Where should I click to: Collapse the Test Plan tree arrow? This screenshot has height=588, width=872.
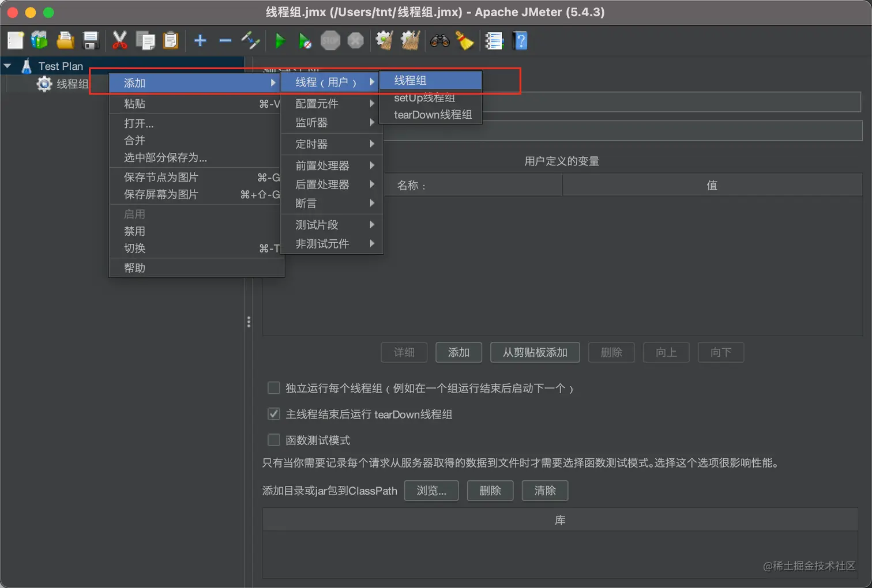[7, 66]
